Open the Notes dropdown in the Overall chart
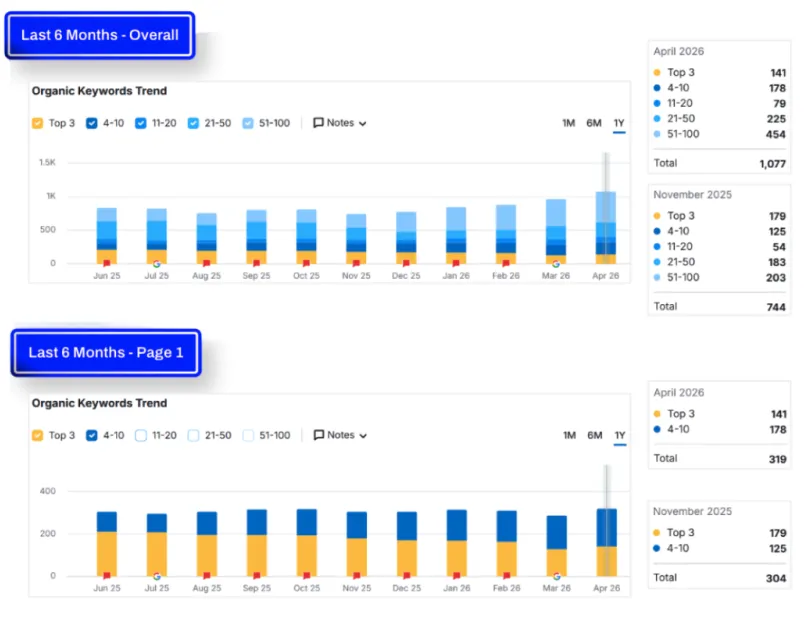Screen dimensions: 810x640 click(339, 123)
